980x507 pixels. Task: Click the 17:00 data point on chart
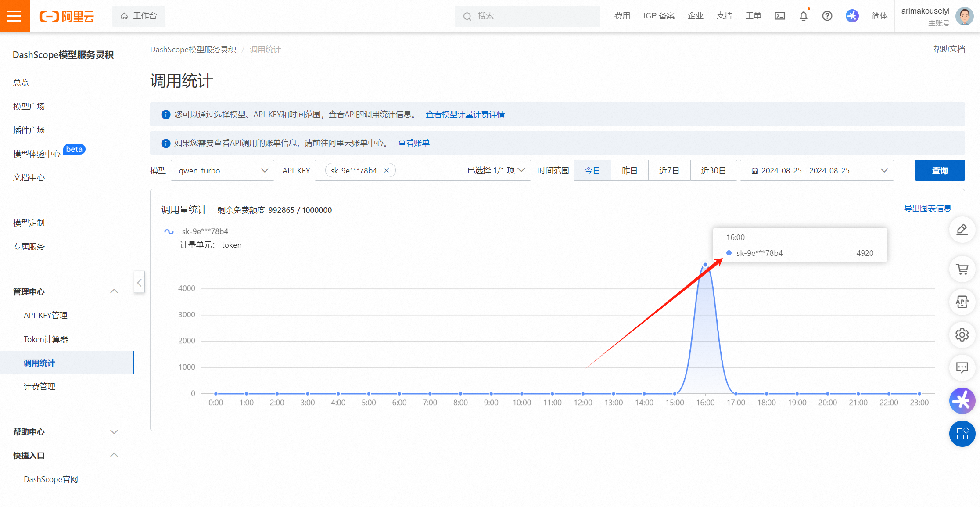(x=736, y=394)
